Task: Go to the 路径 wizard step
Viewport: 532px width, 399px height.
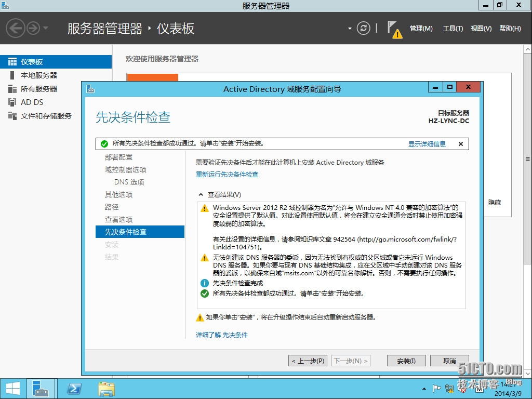Action: (112, 207)
